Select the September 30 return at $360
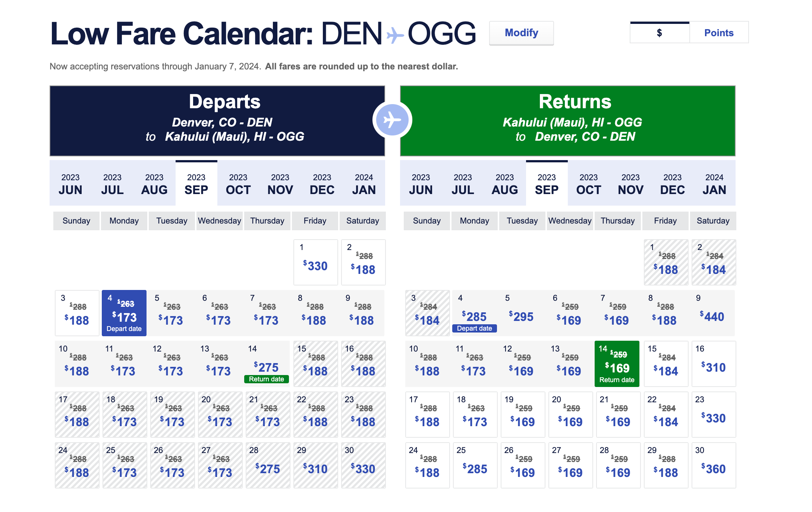The image size is (812, 512). (x=713, y=465)
